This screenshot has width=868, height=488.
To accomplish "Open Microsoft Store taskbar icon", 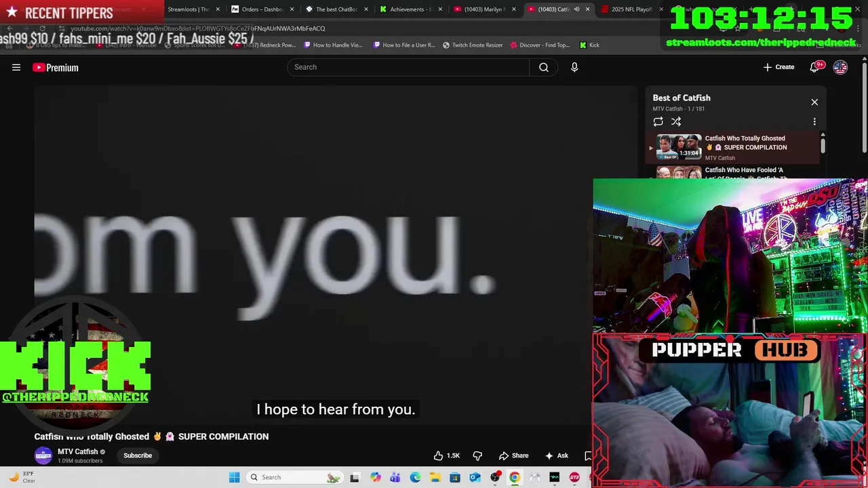I will [x=455, y=477].
